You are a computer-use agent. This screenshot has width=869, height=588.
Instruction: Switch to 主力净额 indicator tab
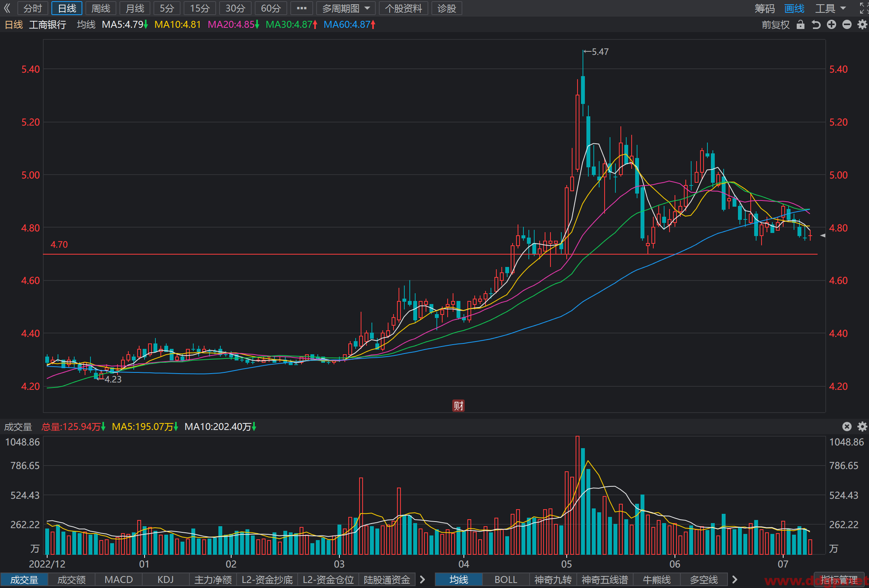[213, 580]
